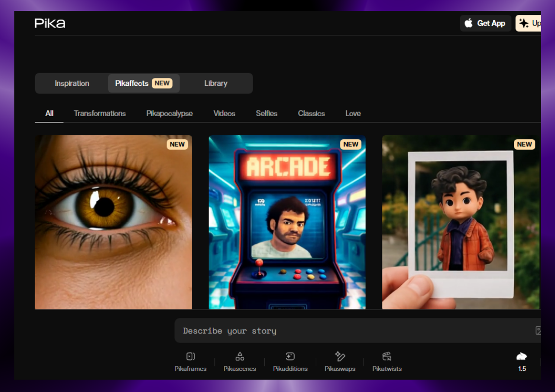
Task: Switch to the Library tab
Action: [215, 83]
